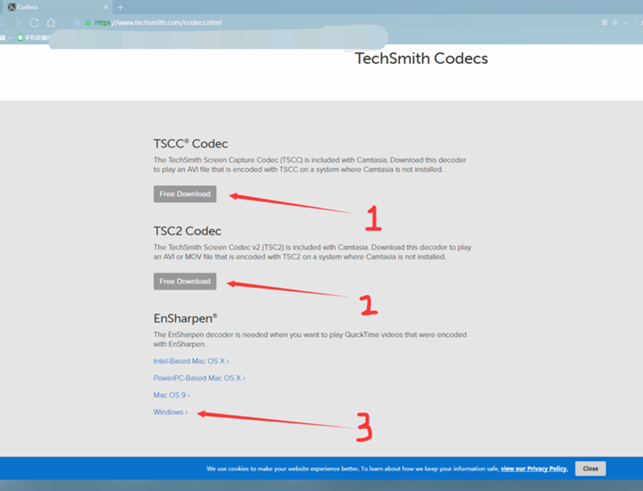Screen dimensions: 643x491
Task: Open the Mac OS 9 EnSharpen link
Action: (171, 395)
